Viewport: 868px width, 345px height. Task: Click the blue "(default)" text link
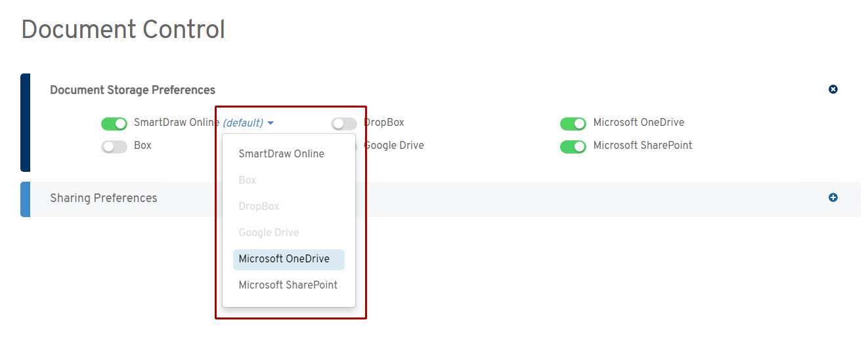tap(243, 123)
